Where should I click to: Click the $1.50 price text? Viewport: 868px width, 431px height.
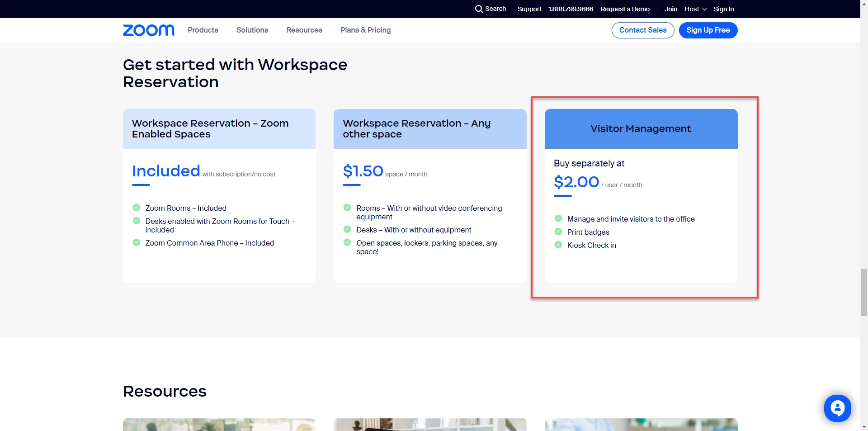click(x=363, y=171)
